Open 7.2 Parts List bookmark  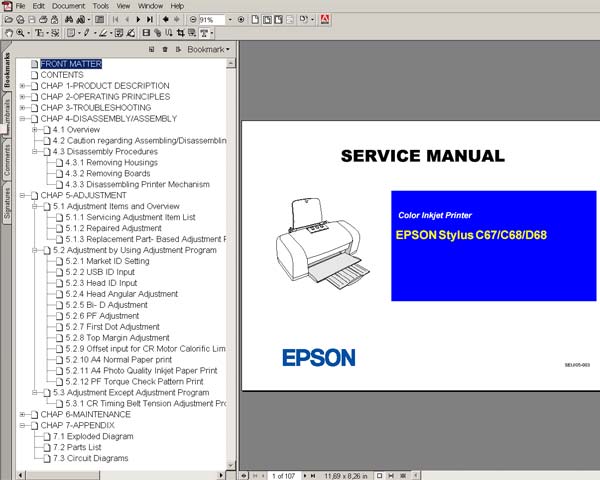point(77,447)
